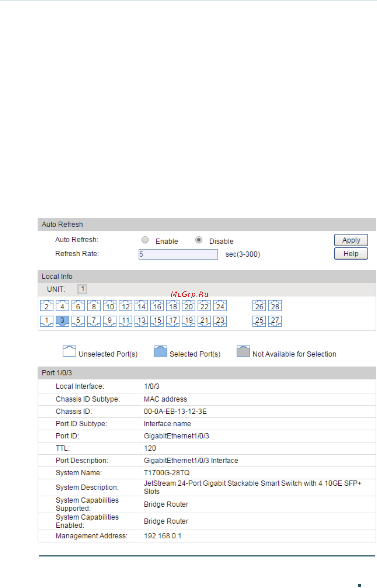Select port 14 icon
This screenshot has height=588, width=377.
[141, 305]
